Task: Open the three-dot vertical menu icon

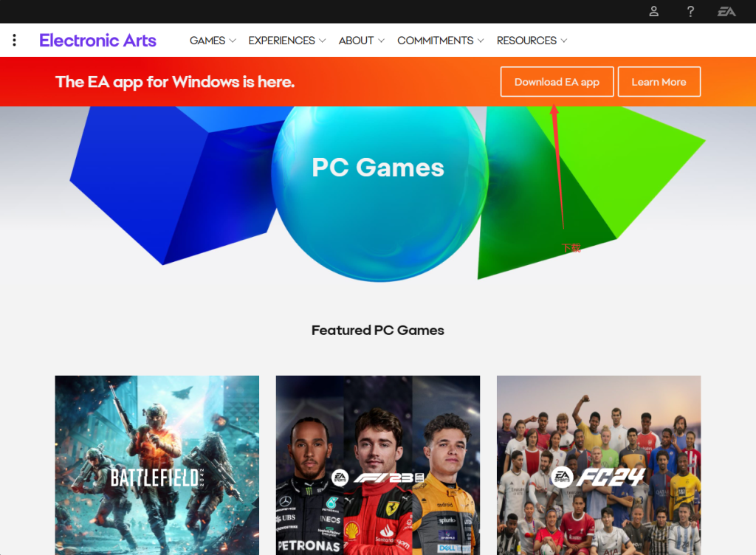Action: 15,40
